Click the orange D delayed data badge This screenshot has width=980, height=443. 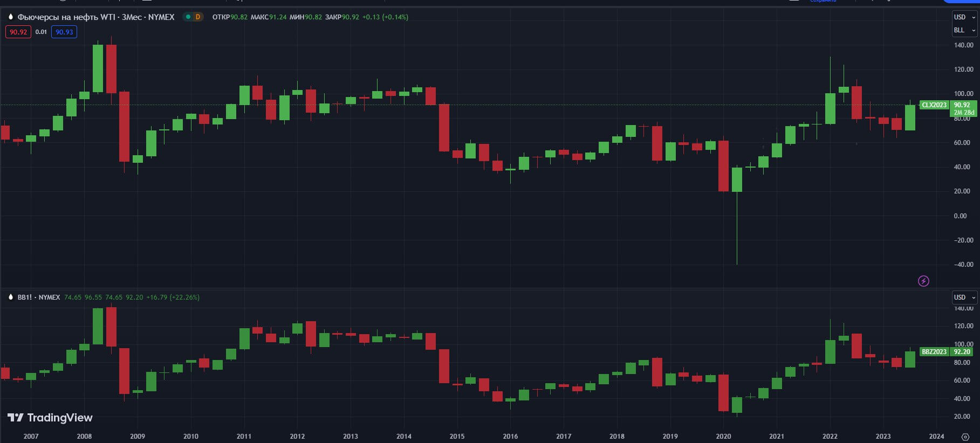198,17
